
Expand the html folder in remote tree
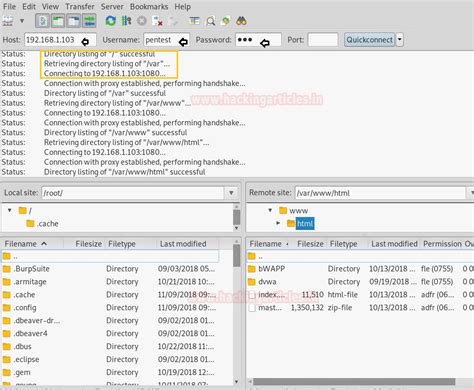point(278,223)
